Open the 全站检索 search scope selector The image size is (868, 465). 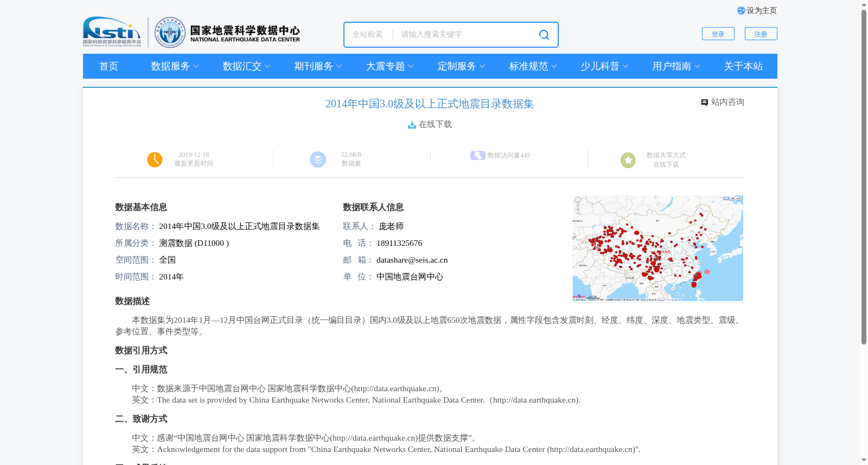pyautogui.click(x=368, y=35)
